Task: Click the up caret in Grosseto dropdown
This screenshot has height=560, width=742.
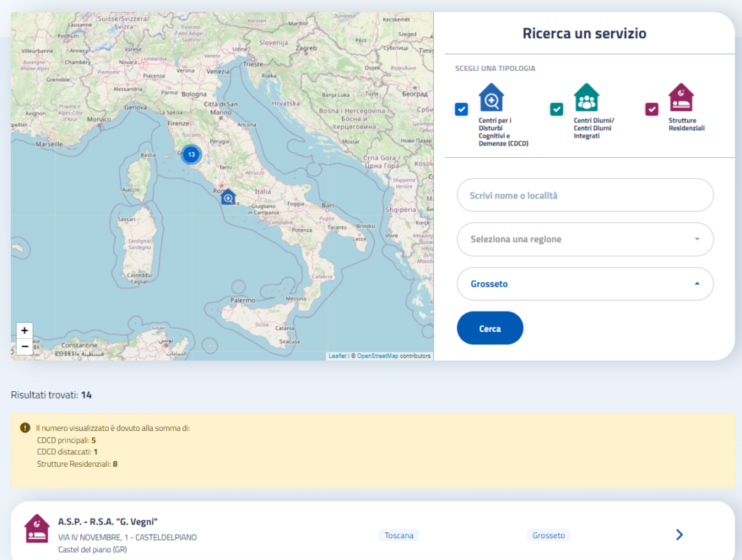Action: [x=697, y=284]
